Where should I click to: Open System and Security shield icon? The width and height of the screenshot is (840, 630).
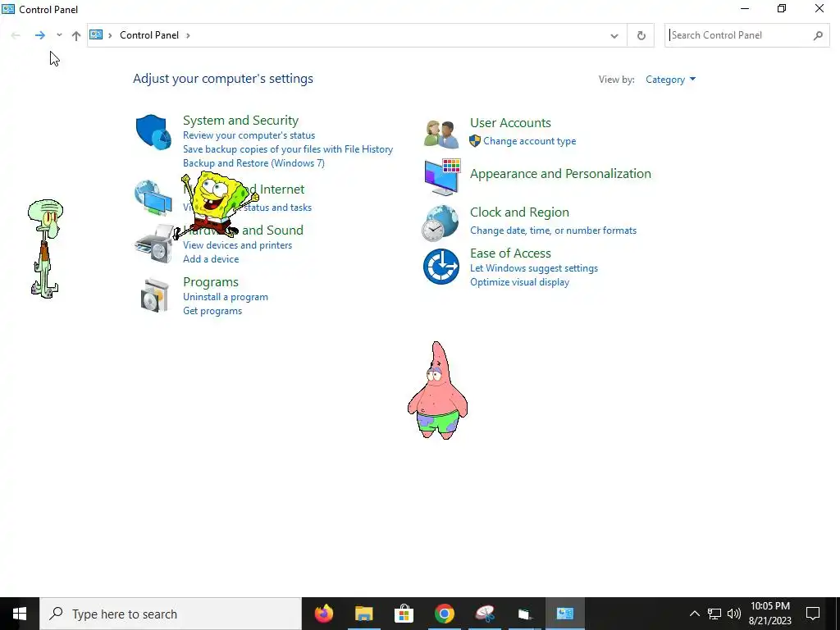(153, 132)
